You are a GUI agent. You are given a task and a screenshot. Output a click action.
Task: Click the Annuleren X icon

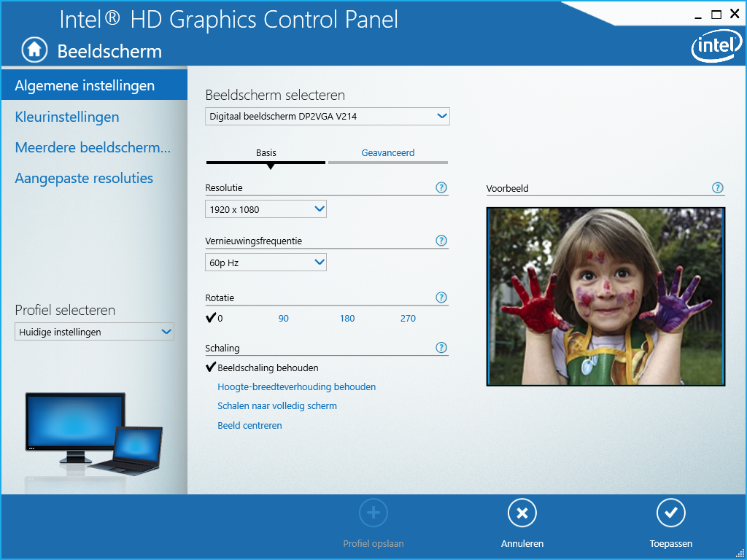pyautogui.click(x=522, y=513)
